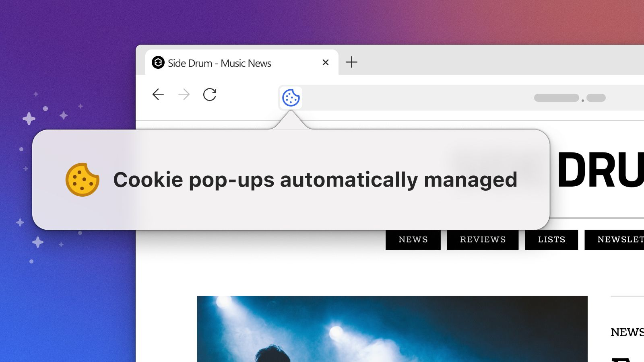Image resolution: width=644 pixels, height=362 pixels.
Task: Open the NEWS menu on the website
Action: [x=413, y=239]
